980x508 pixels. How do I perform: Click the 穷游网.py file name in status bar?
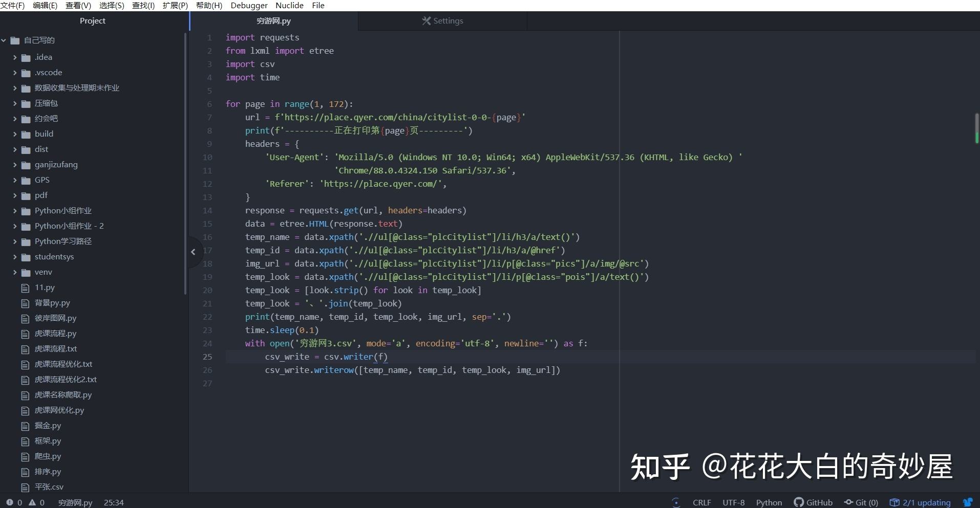click(x=75, y=502)
